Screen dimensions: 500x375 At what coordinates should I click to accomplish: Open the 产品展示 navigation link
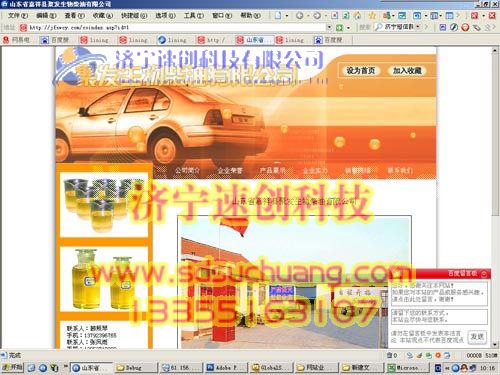click(272, 171)
